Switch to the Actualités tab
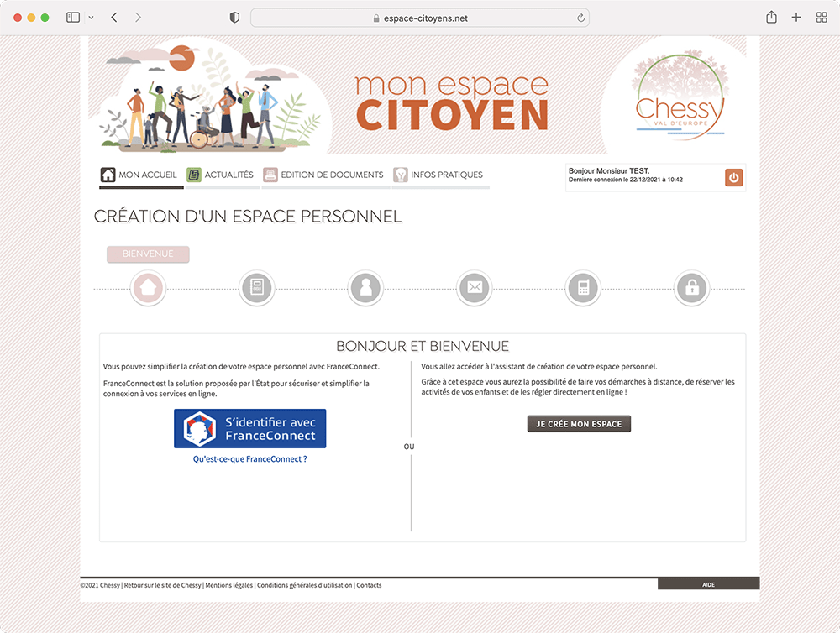This screenshot has width=840, height=633. (x=220, y=175)
